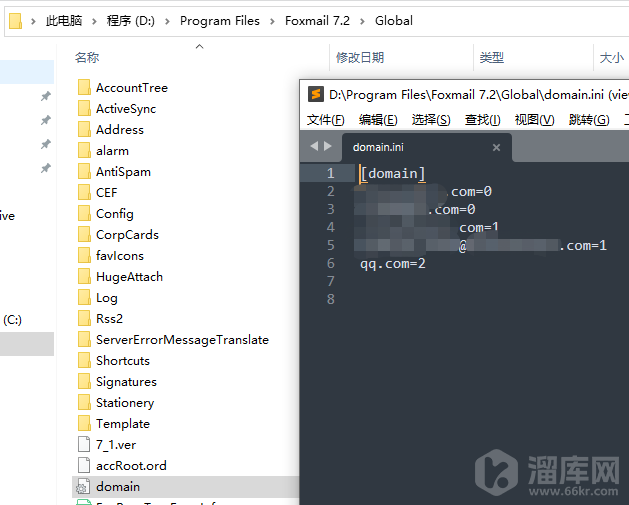Go to previous tab with left arrow
Screen dimensions: 629x505
point(314,146)
